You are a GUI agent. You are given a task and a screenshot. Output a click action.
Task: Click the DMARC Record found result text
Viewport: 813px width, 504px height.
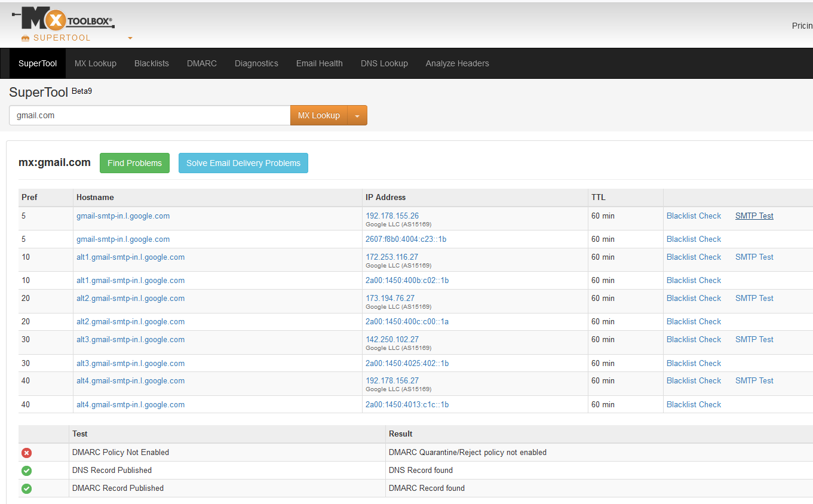[427, 488]
